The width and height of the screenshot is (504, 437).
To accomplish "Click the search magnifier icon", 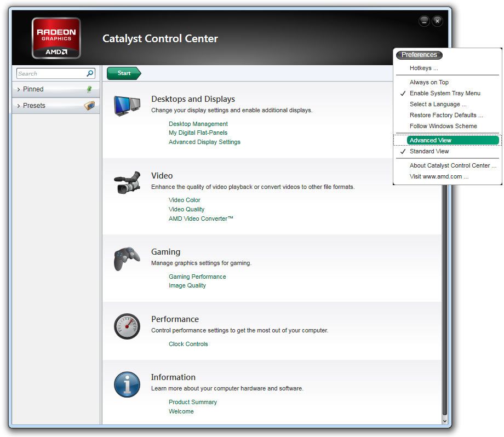I will [x=90, y=73].
